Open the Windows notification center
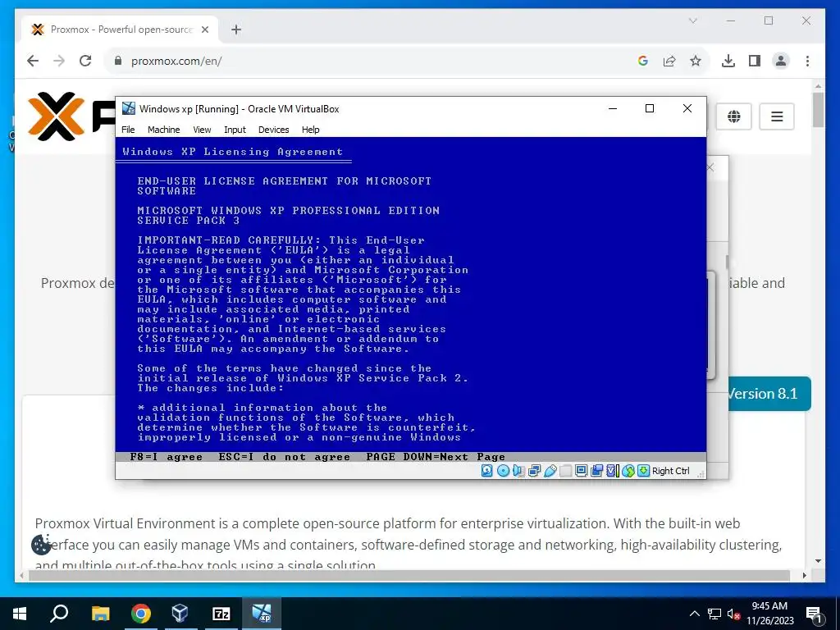Screen dimensions: 840x630 tap(814, 614)
